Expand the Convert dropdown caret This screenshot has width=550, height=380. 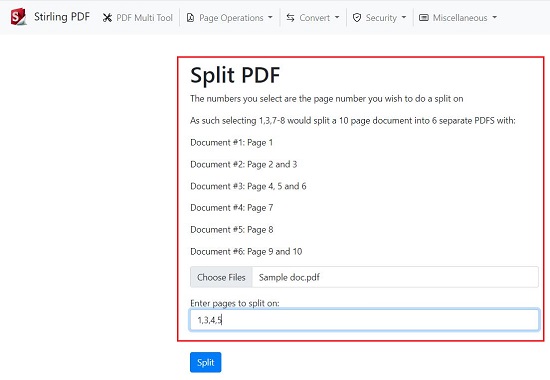pos(337,17)
